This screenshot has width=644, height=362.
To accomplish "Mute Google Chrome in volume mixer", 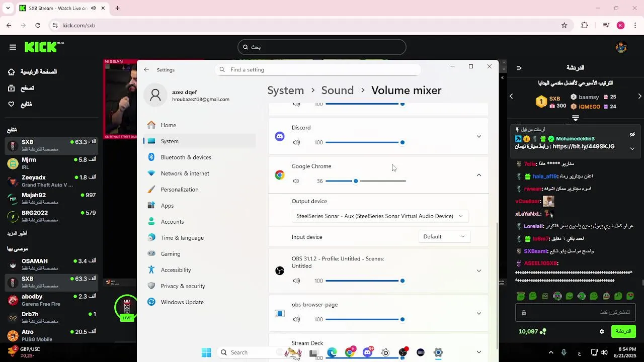I will pos(296,181).
